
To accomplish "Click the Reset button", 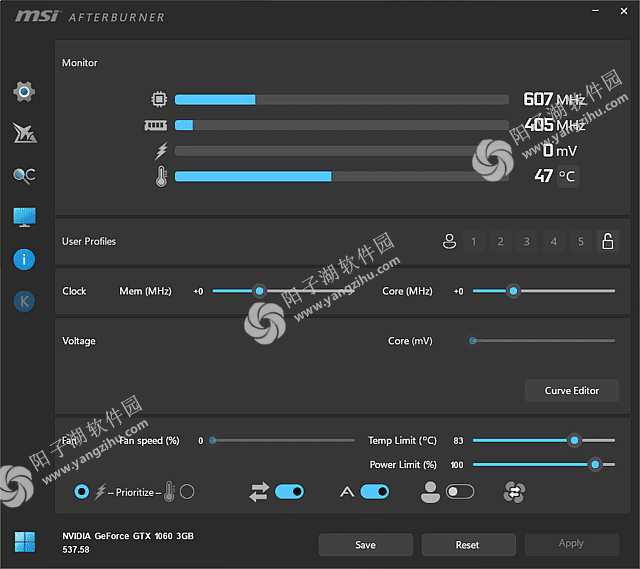I will click(x=468, y=545).
